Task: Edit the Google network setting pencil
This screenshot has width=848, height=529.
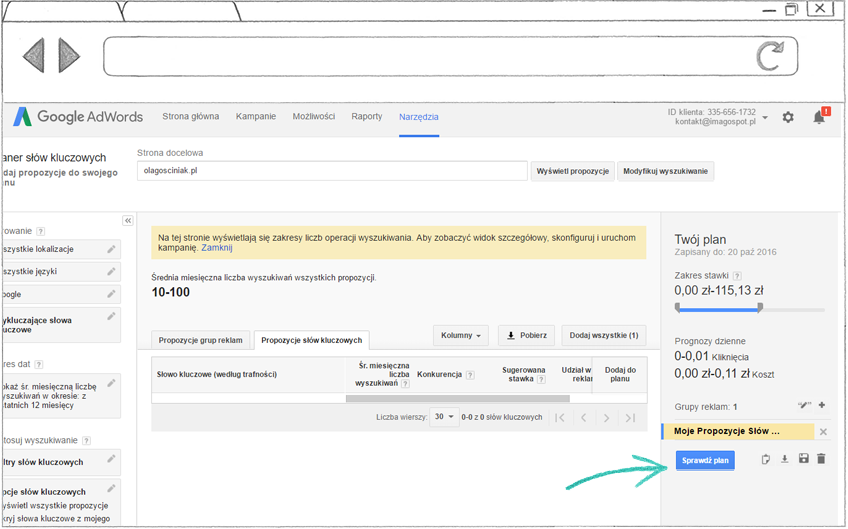Action: (x=111, y=294)
